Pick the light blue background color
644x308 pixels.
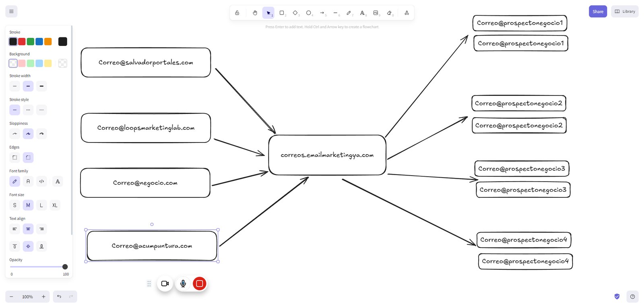tap(39, 63)
